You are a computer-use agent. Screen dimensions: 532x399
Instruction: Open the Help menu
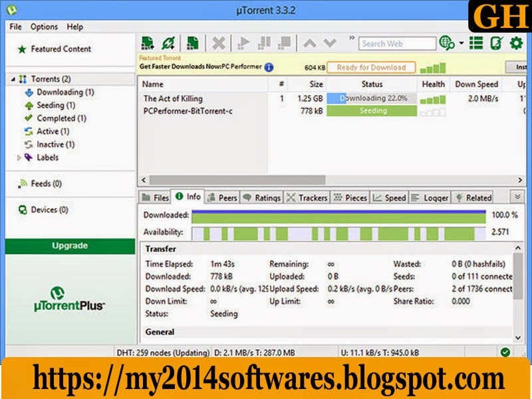pos(74,27)
